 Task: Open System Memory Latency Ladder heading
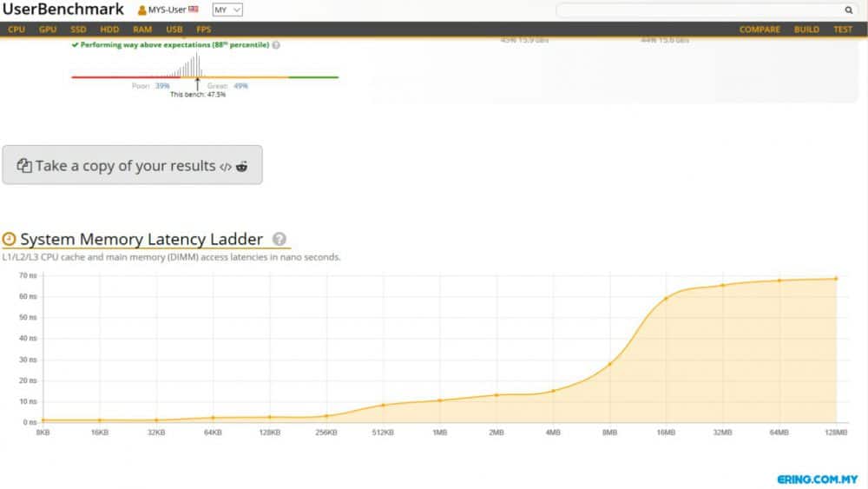(x=141, y=239)
